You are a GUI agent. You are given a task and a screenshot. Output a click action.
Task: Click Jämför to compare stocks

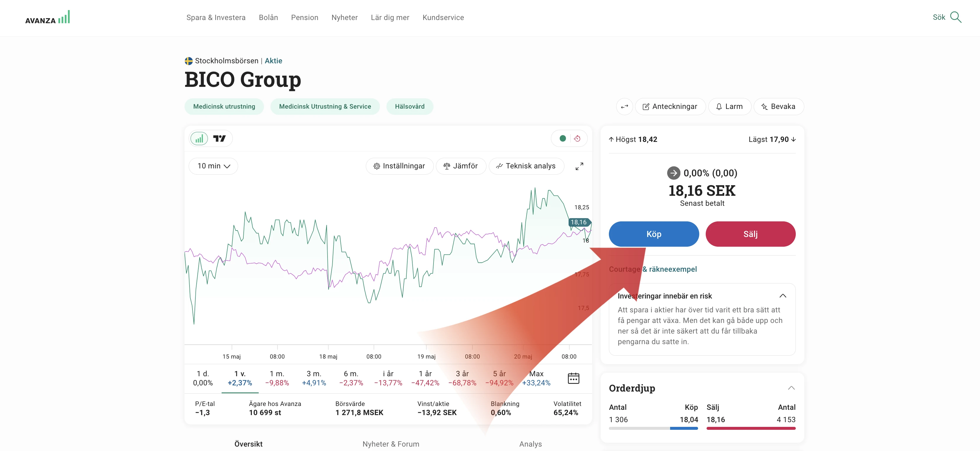461,166
